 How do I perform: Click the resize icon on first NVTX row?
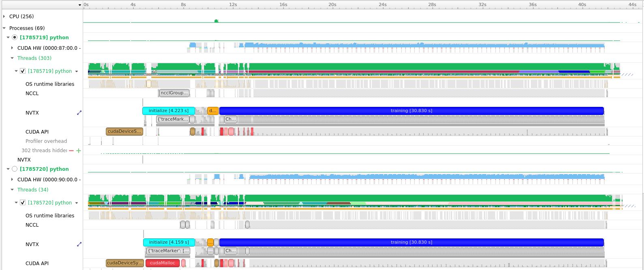79,113
